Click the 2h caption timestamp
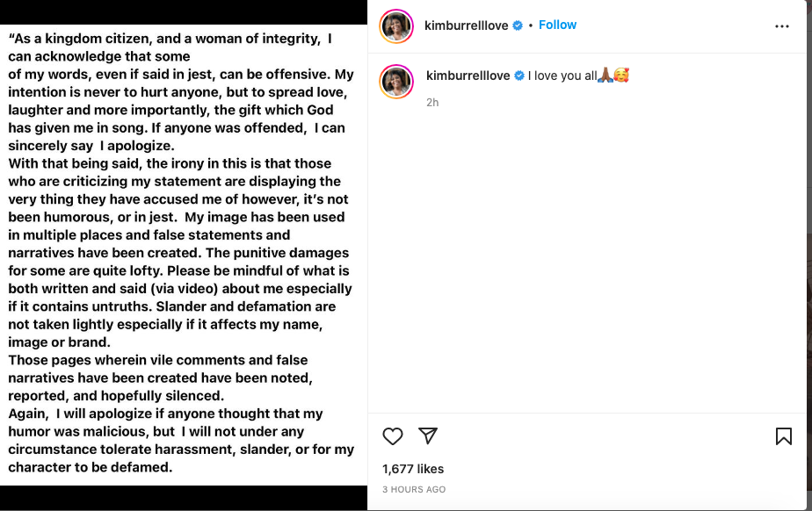The height and width of the screenshot is (511, 812). pyautogui.click(x=432, y=103)
